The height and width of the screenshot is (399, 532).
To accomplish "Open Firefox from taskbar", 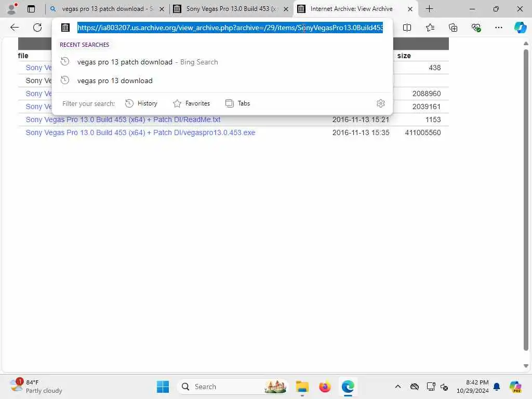I will (325, 387).
